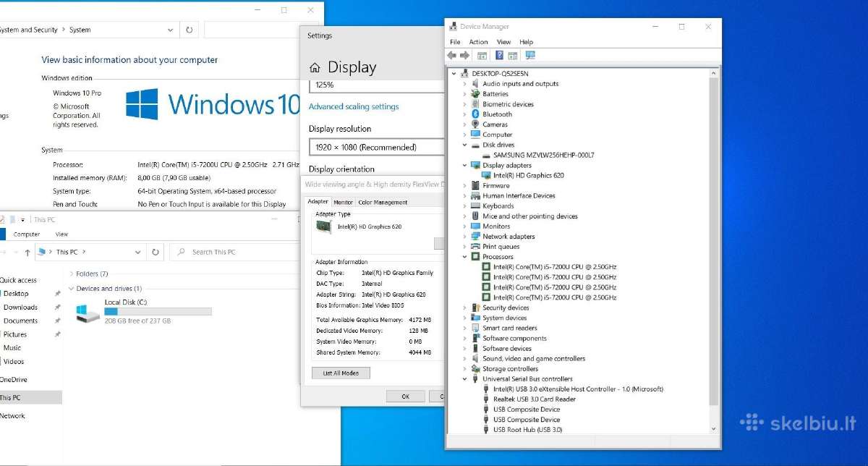Image resolution: width=868 pixels, height=466 pixels.
Task: Click the Firmware category icon
Action: point(475,185)
